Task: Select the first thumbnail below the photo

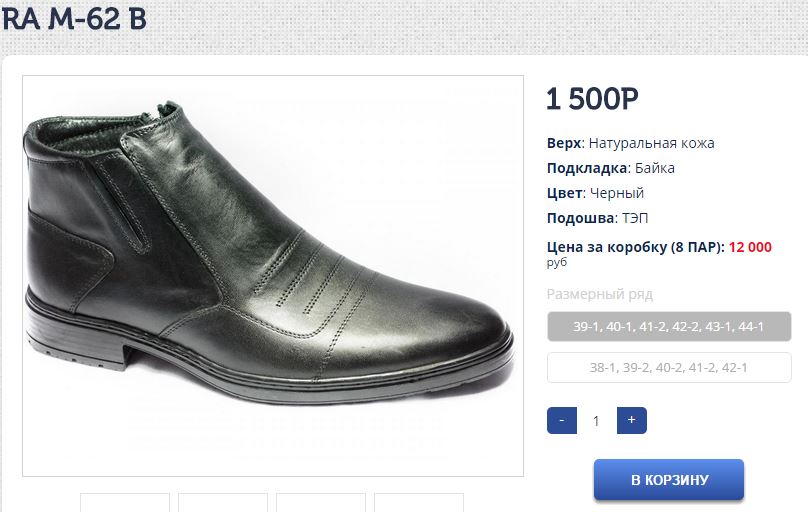Action: click(x=125, y=502)
